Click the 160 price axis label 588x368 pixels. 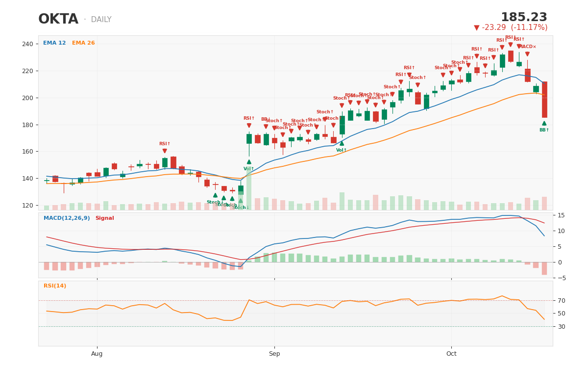(28, 152)
